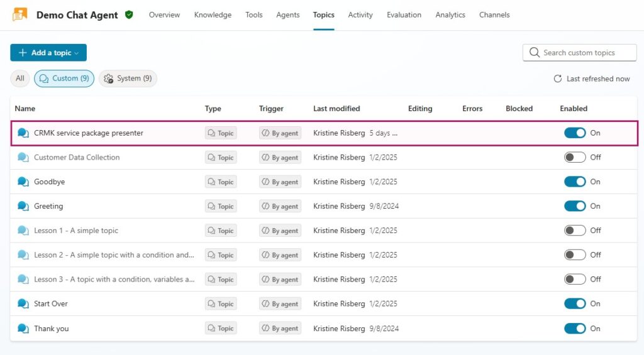Open the Analytics tab
The height and width of the screenshot is (355, 644).
pos(450,15)
